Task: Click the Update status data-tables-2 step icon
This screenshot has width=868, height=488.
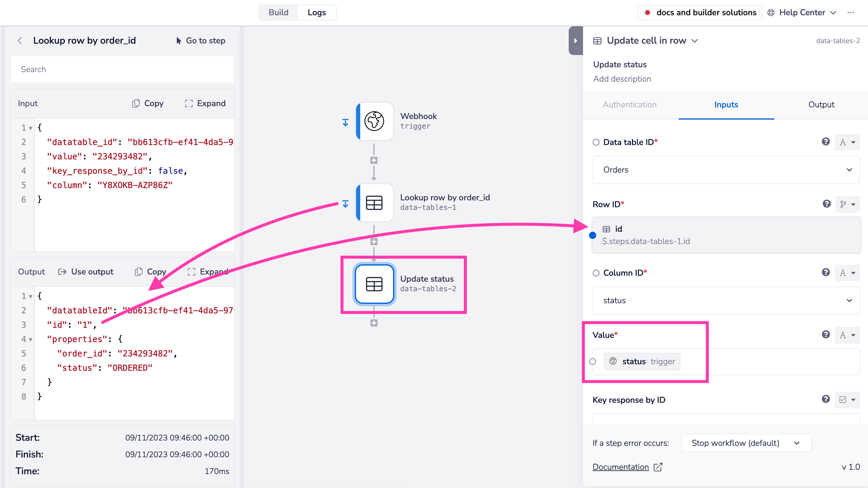Action: (x=374, y=284)
